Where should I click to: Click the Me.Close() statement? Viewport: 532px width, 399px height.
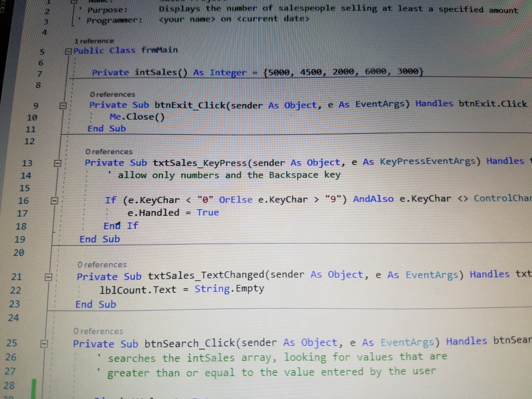(137, 117)
